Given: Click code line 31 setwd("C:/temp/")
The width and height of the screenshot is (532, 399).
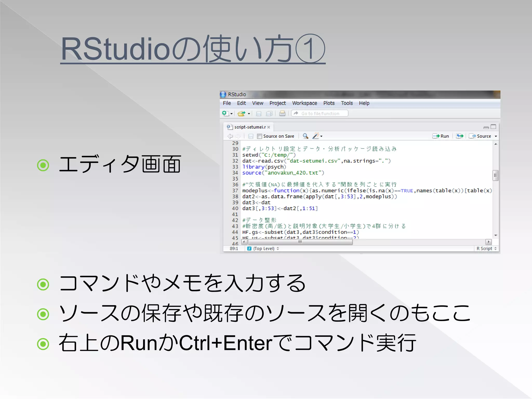Looking at the screenshot, I should tap(269, 155).
